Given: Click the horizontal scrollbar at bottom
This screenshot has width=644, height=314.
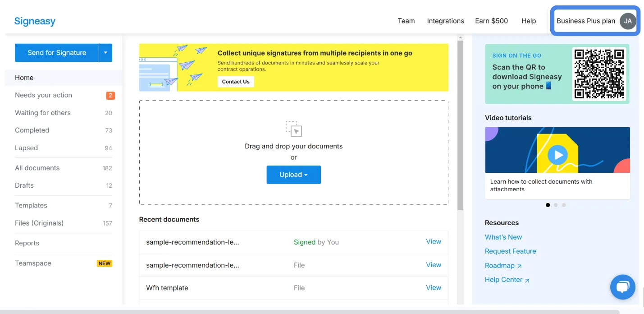Looking at the screenshot, I should [310, 312].
